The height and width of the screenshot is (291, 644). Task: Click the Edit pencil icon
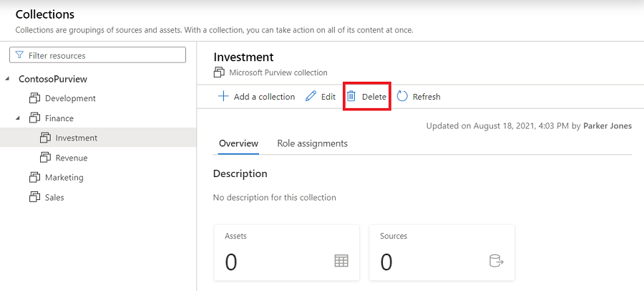(x=311, y=97)
